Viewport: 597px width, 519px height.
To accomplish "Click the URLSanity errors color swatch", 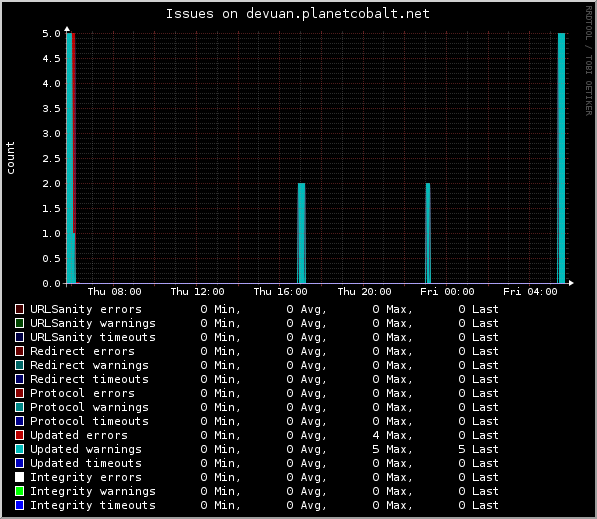I will tap(19, 309).
